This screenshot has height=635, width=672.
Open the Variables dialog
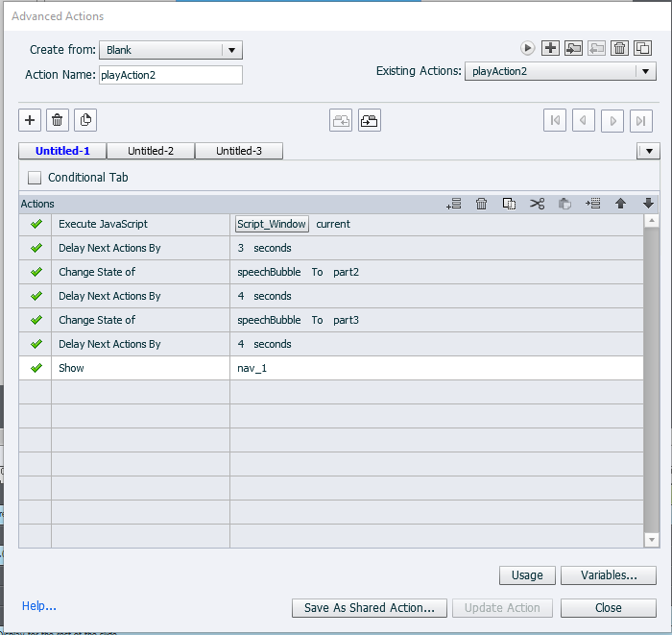[x=610, y=575]
